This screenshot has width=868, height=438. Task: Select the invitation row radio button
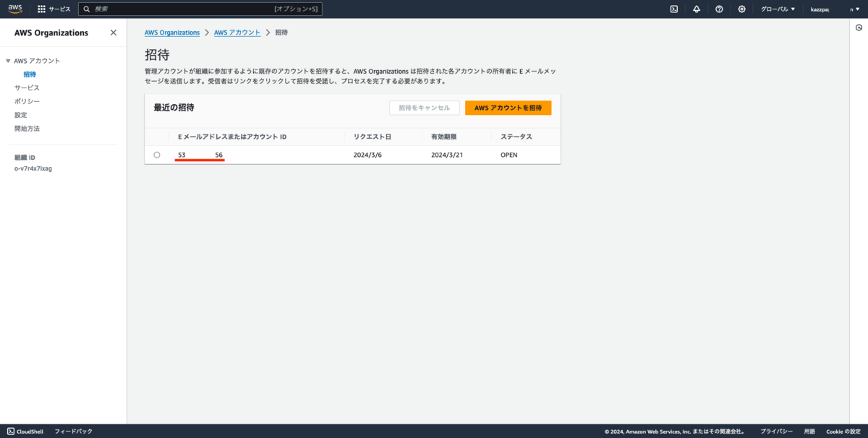(157, 155)
